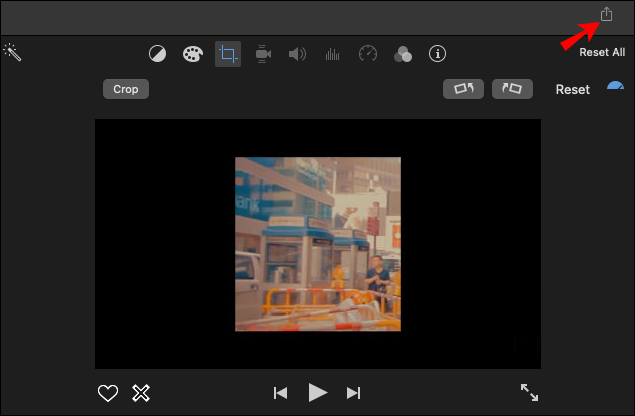Open Clip Filter and Audio Effects
635x416 pixels.
(402, 54)
